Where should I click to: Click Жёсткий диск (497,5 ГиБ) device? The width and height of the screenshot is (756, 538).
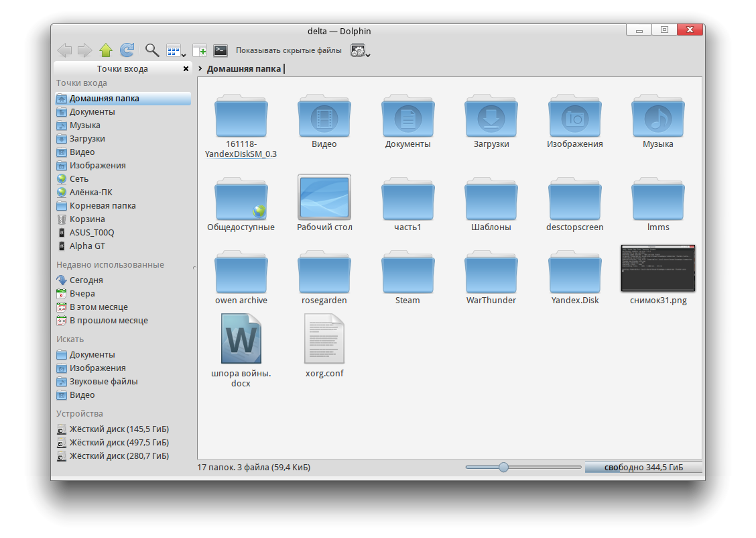coord(119,443)
